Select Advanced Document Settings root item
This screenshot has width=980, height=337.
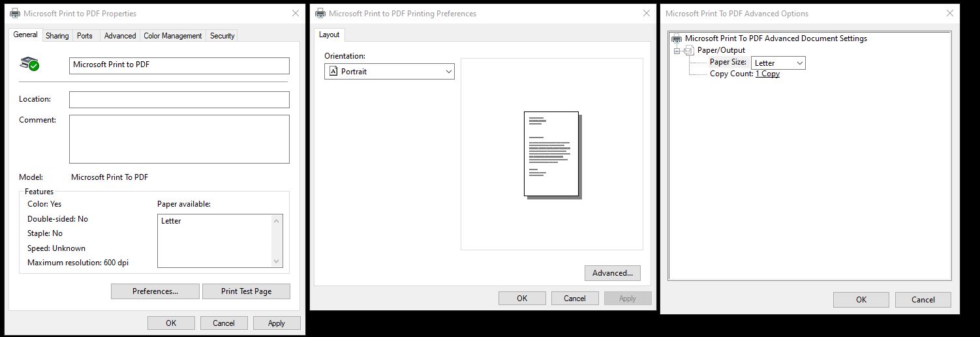776,38
